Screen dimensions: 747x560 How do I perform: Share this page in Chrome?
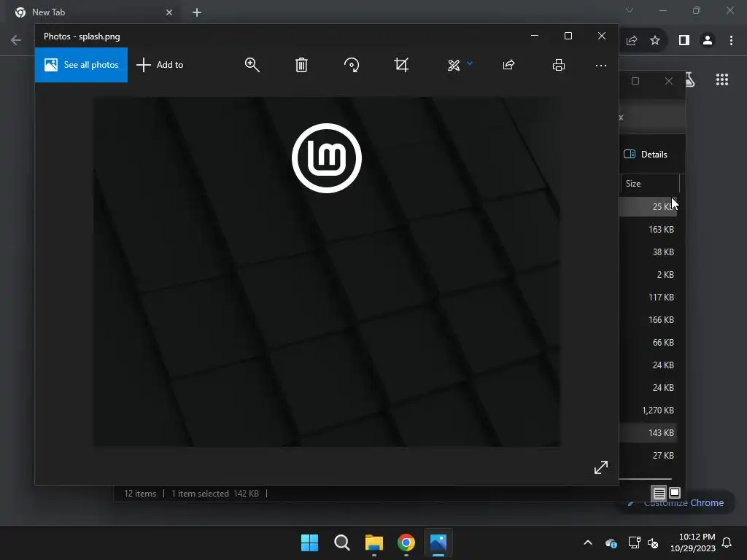(x=632, y=41)
